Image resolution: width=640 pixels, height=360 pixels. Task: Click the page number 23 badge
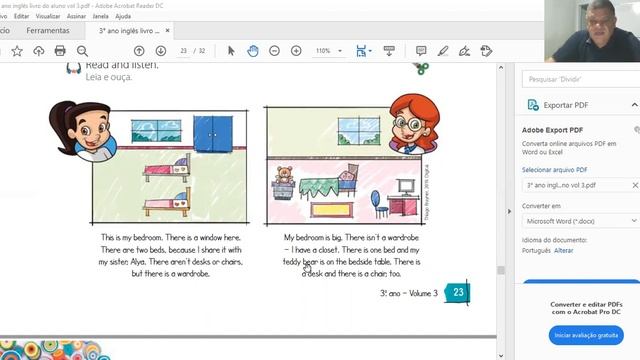[457, 292]
